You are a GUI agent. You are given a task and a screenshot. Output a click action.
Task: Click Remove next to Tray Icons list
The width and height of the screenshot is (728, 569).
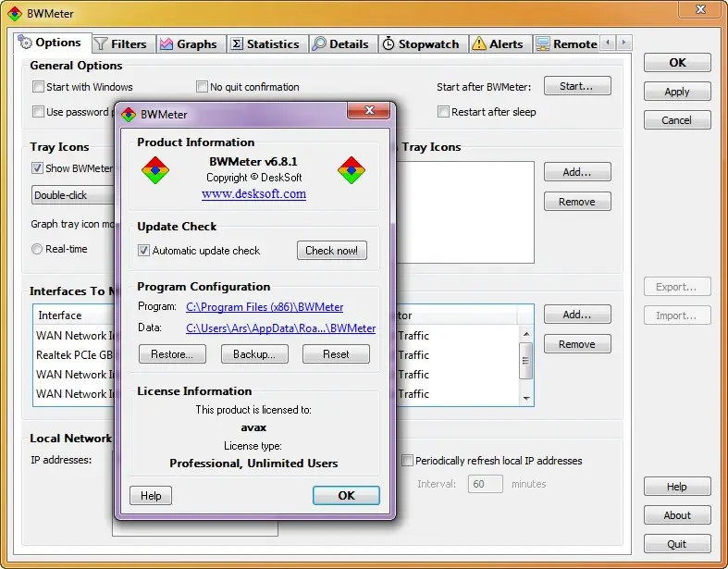[577, 202]
